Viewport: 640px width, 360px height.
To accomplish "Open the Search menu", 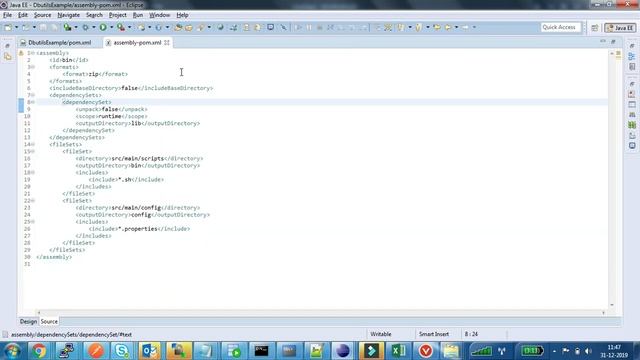I will click(x=94, y=15).
